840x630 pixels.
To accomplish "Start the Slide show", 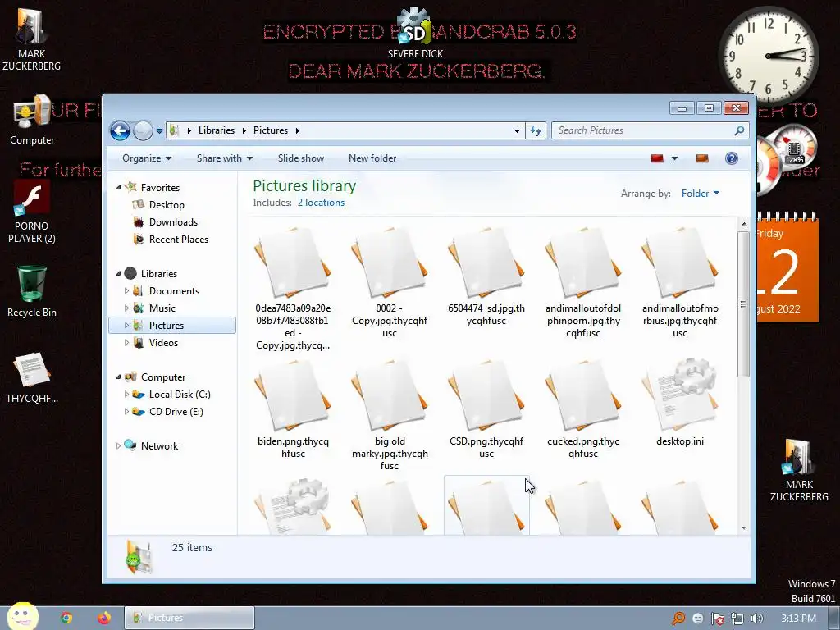I will [x=301, y=158].
